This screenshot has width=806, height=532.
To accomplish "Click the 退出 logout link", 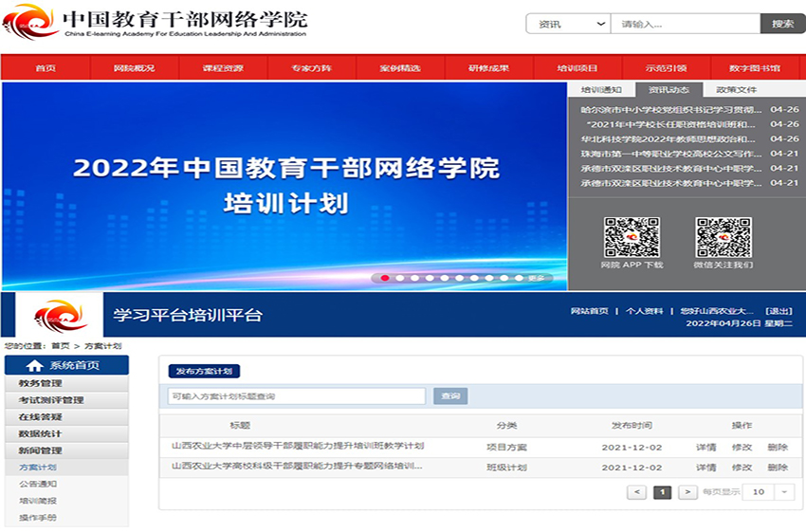I will click(779, 311).
